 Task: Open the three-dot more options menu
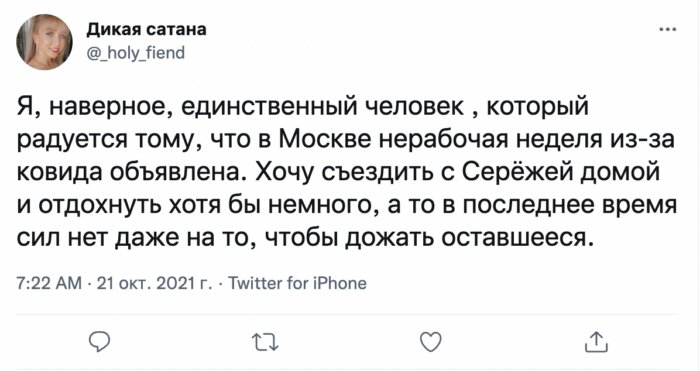click(668, 29)
